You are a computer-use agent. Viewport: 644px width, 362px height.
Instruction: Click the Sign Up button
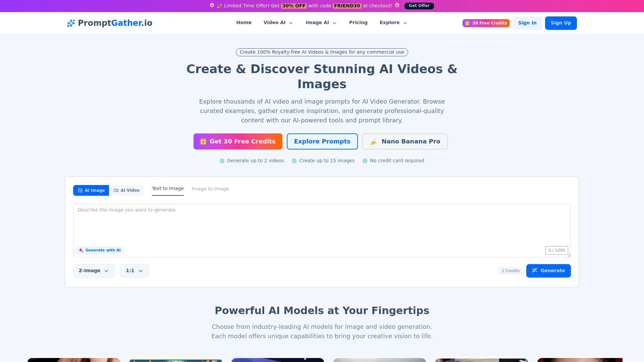tap(561, 23)
